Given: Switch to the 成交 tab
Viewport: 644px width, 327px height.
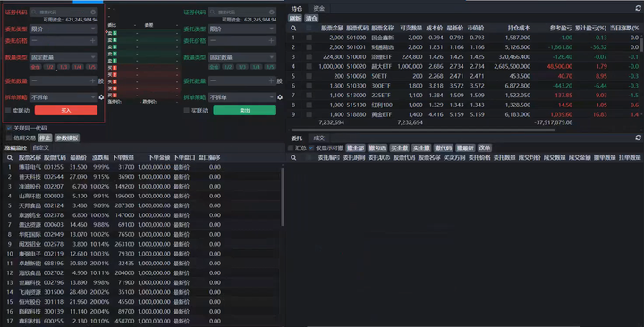Looking at the screenshot, I should [318, 138].
